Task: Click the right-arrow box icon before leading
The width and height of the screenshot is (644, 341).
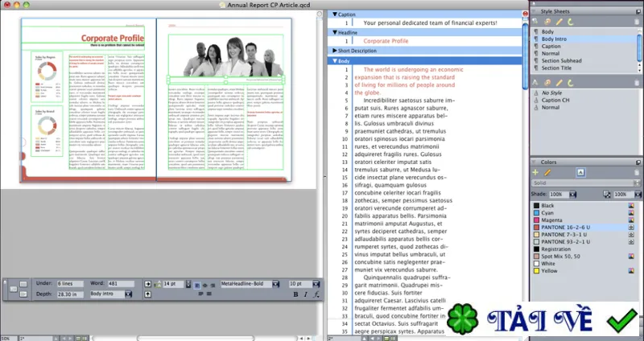Action: coord(148,284)
